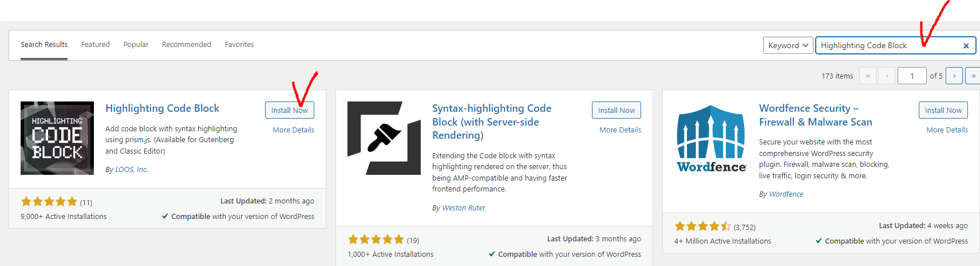Click 'Last Updated: 2 months ago' text
Viewport: 980px width, 266px height.
(267, 201)
